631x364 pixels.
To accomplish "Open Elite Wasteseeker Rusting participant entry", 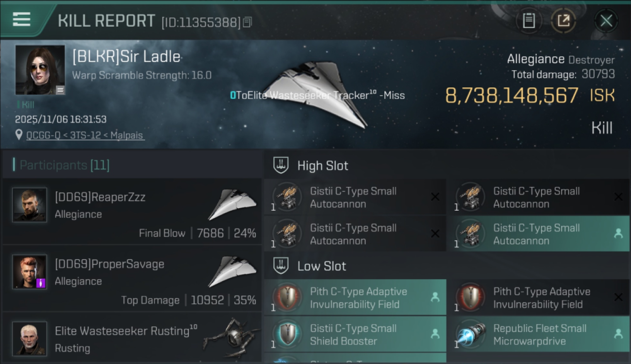I will click(132, 338).
